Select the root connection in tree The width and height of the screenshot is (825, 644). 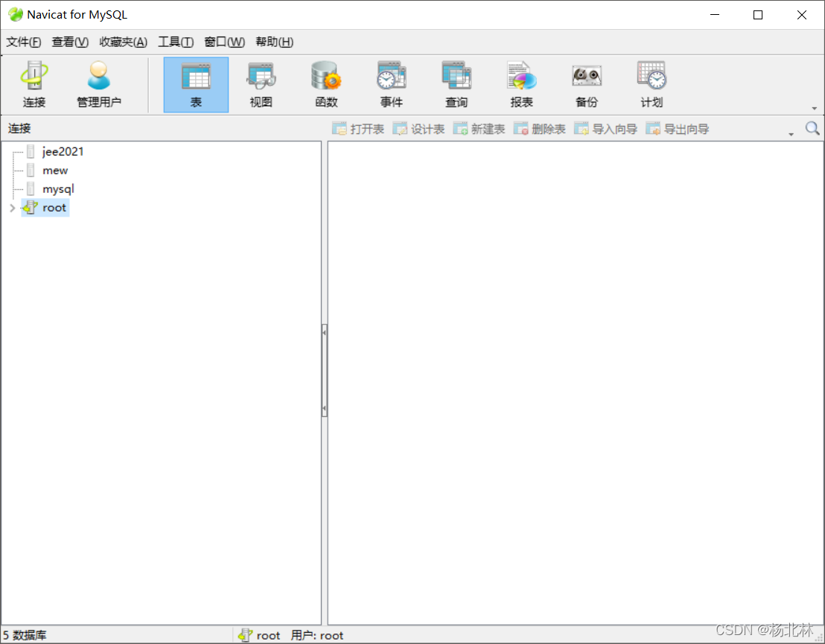[45, 208]
